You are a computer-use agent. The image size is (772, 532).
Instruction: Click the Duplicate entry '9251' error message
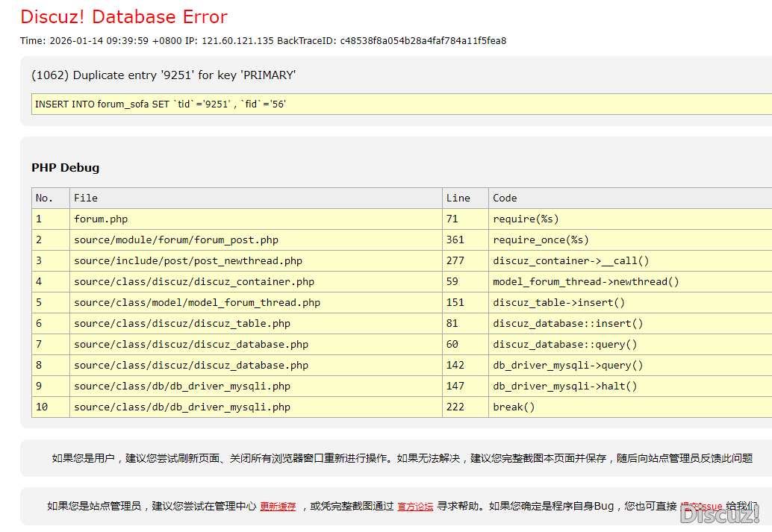(164, 75)
